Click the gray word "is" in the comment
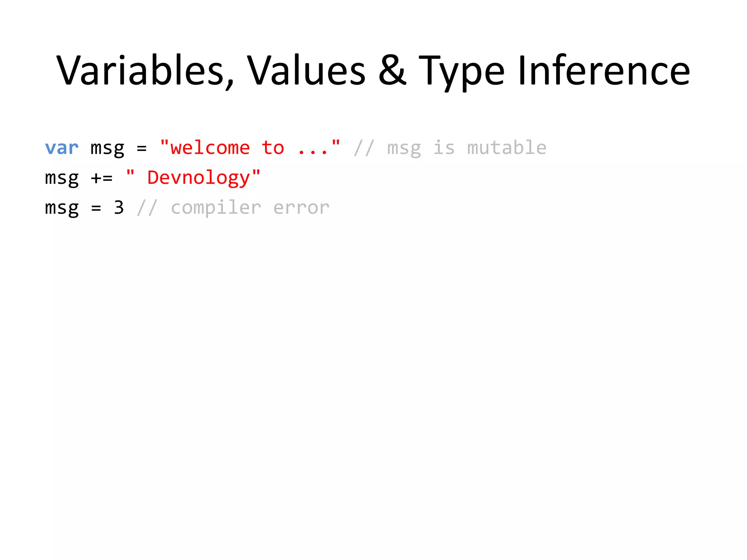747x560 pixels. tap(444, 148)
